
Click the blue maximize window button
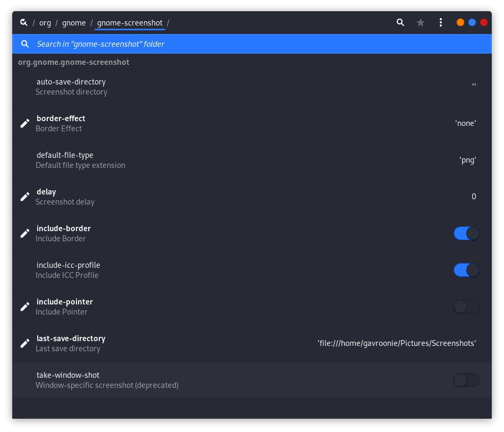pyautogui.click(x=472, y=22)
